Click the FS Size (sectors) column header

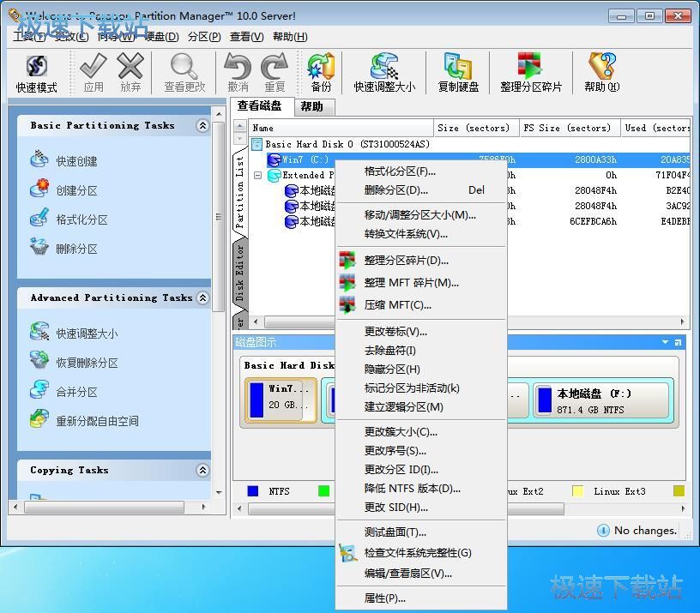click(x=570, y=128)
